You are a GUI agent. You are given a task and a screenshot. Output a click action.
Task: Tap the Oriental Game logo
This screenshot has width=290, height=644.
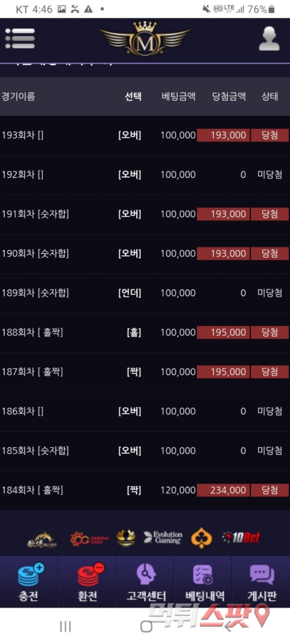point(89,539)
